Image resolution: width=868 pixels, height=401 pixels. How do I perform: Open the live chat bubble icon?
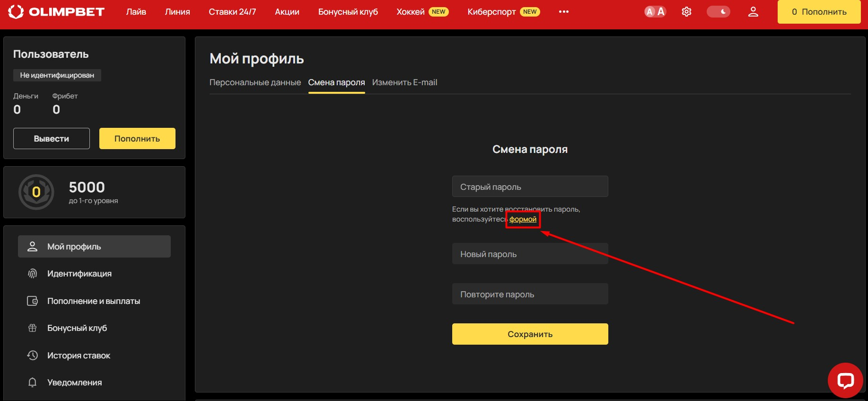845,380
